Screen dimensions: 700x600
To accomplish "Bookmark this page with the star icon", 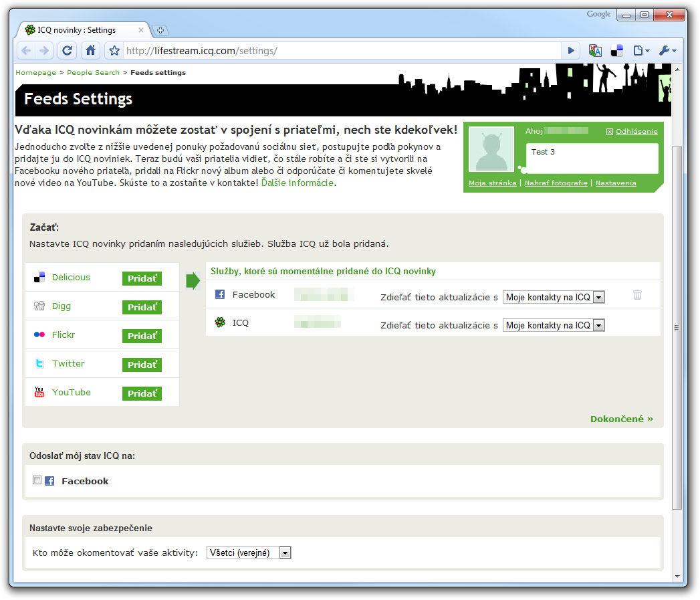I will tap(115, 50).
